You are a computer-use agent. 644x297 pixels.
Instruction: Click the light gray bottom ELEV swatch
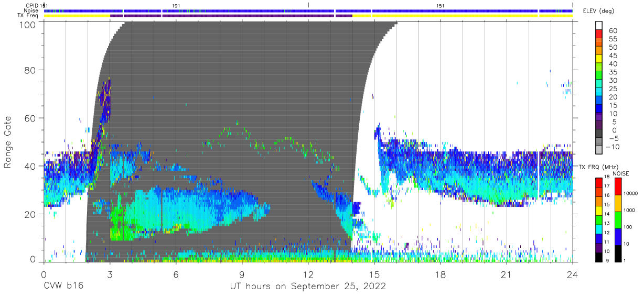pos(599,149)
